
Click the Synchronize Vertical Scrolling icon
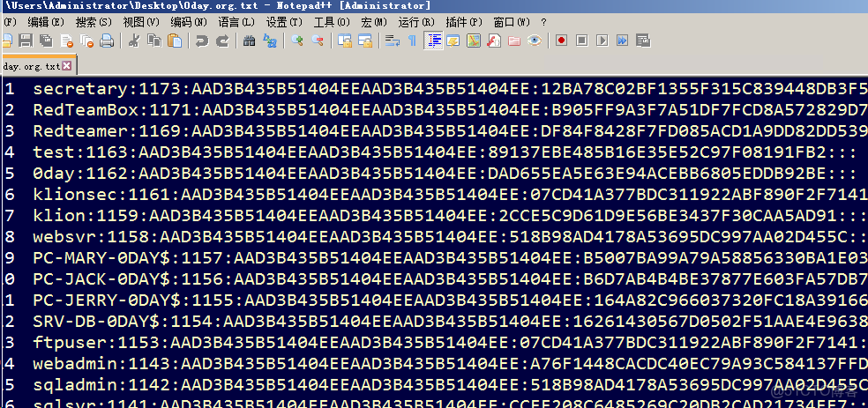(x=345, y=41)
